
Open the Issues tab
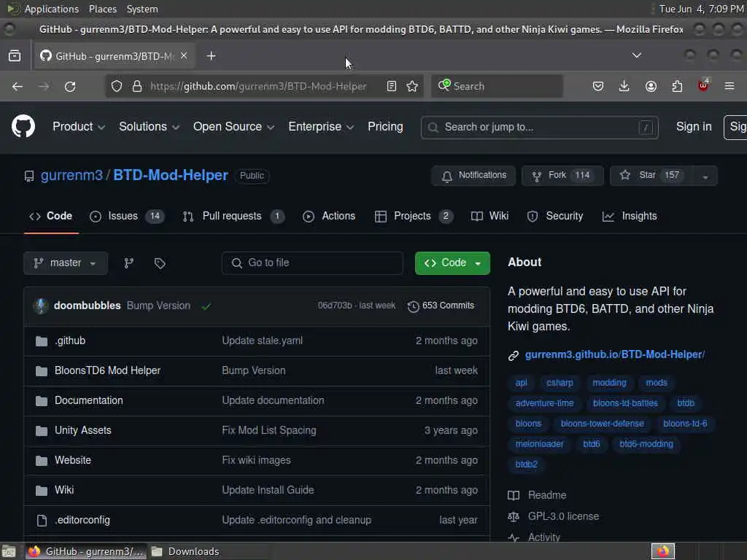(x=127, y=216)
